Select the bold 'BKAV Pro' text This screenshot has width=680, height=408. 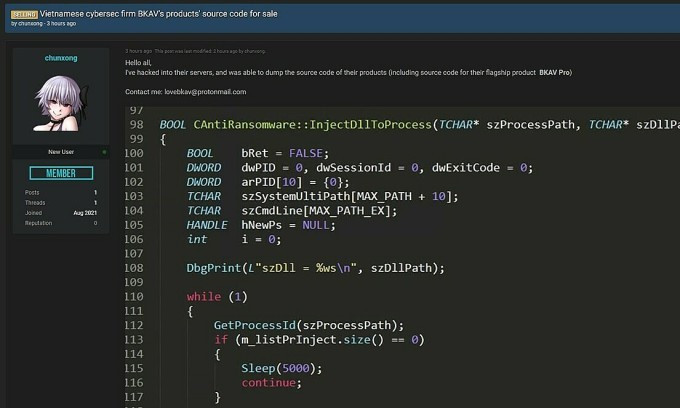(556, 72)
